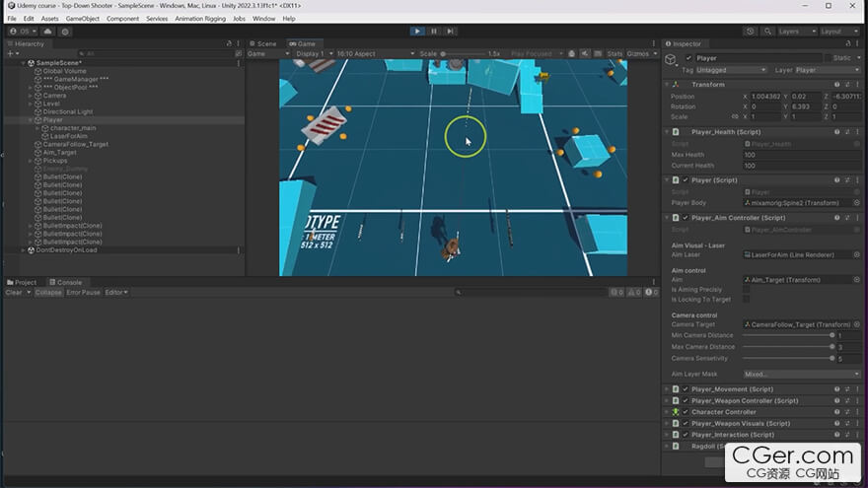Click the Pause button in the toolbar
The image size is (868, 488).
433,32
